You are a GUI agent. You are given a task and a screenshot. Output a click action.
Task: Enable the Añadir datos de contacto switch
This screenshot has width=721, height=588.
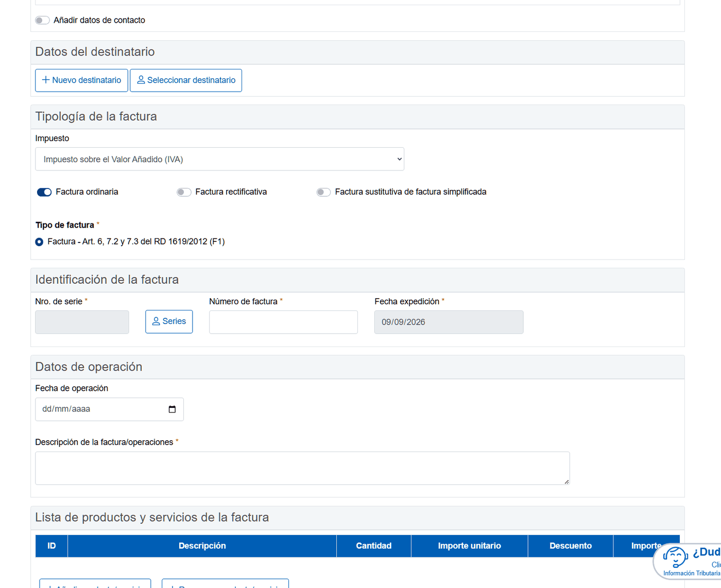[x=42, y=20]
